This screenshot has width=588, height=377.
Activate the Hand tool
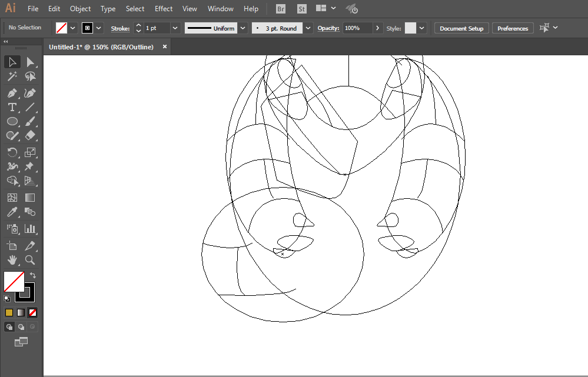point(12,260)
